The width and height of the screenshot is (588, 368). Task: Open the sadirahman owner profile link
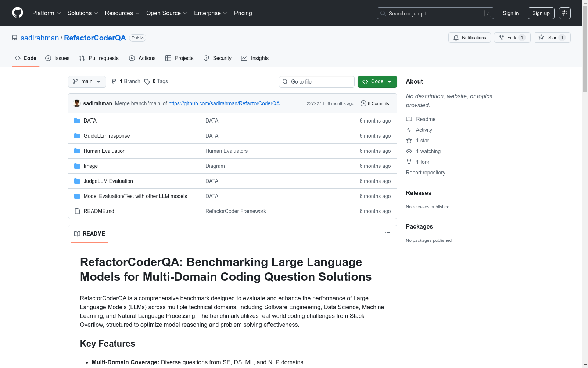[x=40, y=38]
